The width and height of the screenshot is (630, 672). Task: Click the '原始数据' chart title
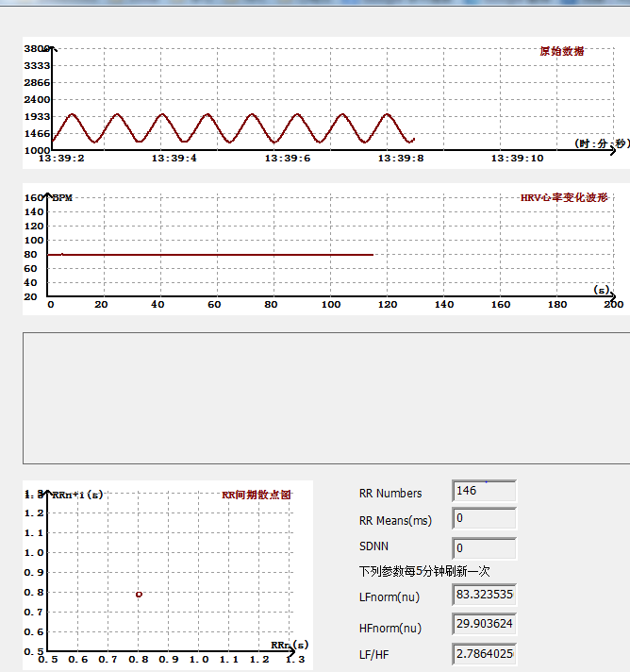coord(561,51)
